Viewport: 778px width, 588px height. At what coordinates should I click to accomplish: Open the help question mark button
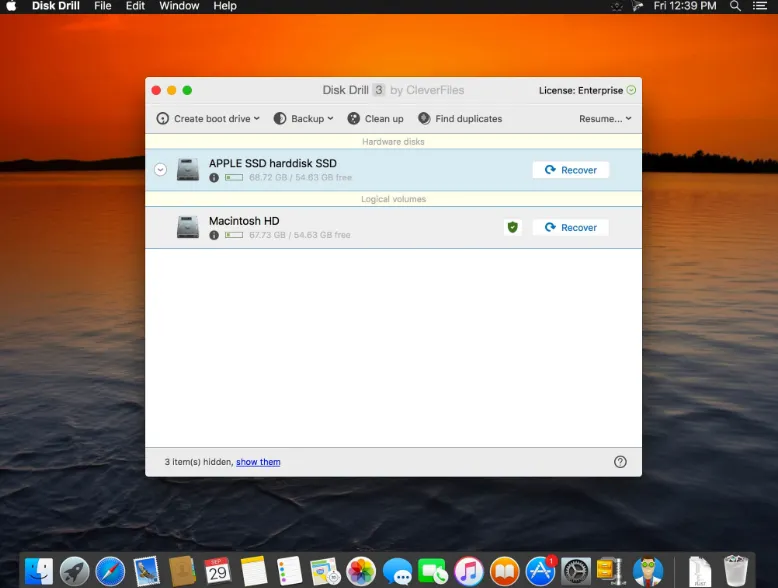620,462
